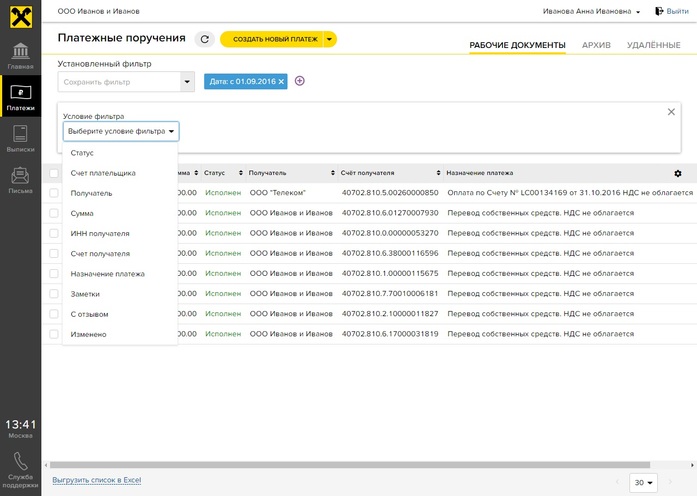Refresh the payment orders list

click(x=205, y=39)
